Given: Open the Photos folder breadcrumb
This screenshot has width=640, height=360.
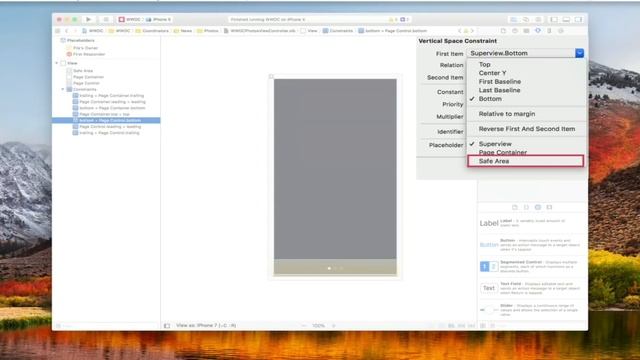Looking at the screenshot, I should (208, 31).
